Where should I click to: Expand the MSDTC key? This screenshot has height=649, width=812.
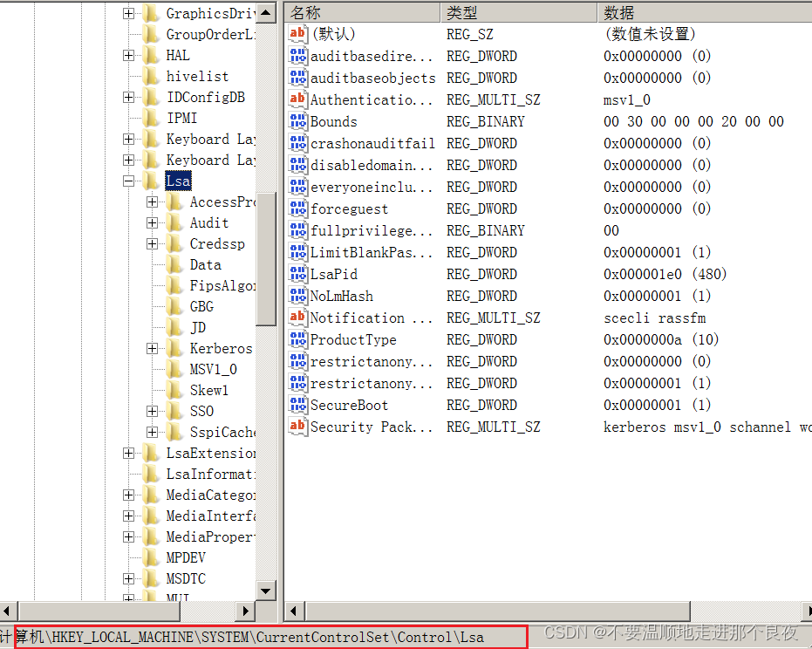click(x=129, y=578)
